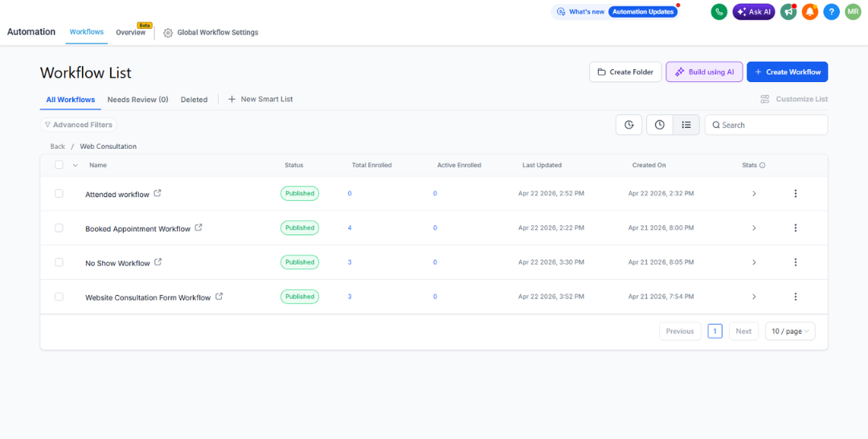Open Global Workflow Settings gear

[x=168, y=33]
